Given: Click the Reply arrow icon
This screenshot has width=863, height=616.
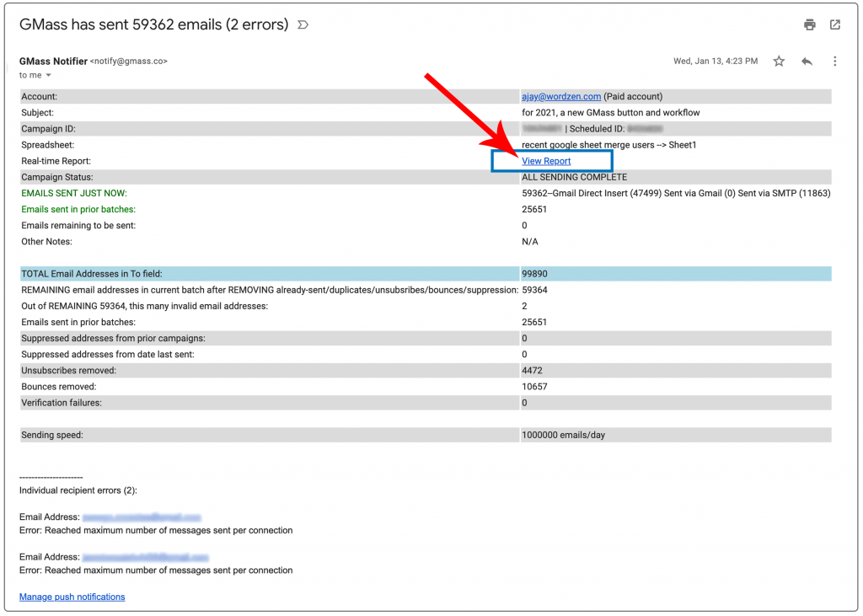Looking at the screenshot, I should coord(807,62).
